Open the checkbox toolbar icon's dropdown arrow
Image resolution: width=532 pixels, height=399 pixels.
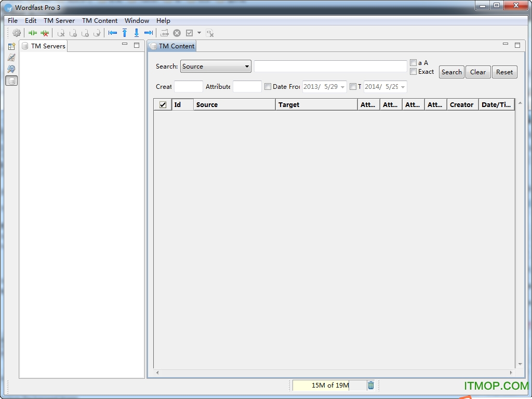click(199, 33)
